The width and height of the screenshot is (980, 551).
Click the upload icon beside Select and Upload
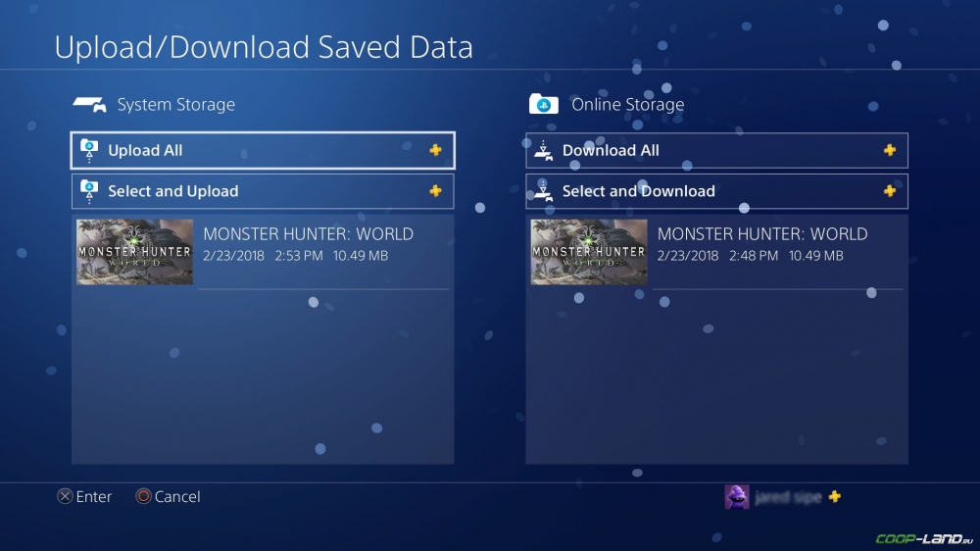point(89,191)
